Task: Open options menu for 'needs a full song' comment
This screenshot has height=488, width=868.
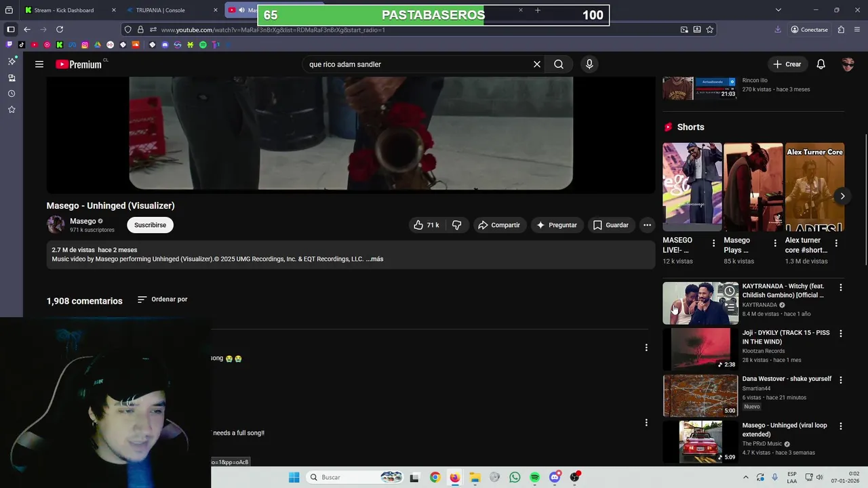Action: click(x=646, y=422)
